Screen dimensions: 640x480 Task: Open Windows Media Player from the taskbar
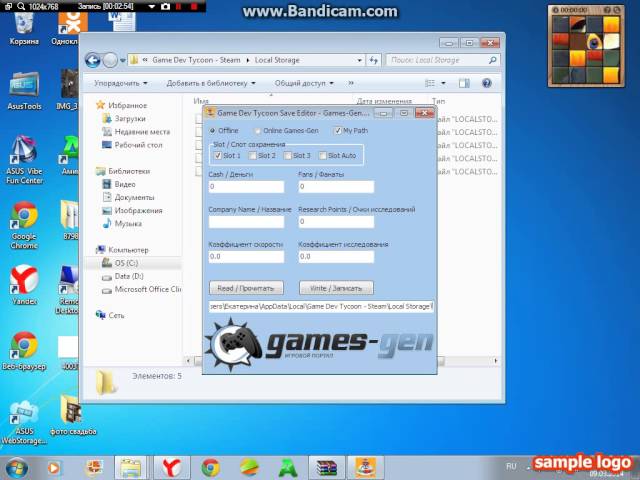tap(53, 468)
